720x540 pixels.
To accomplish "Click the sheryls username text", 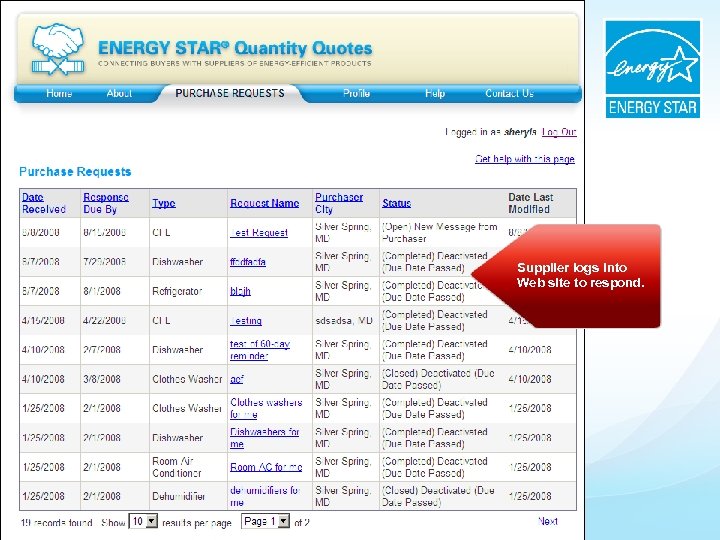I will [x=520, y=132].
